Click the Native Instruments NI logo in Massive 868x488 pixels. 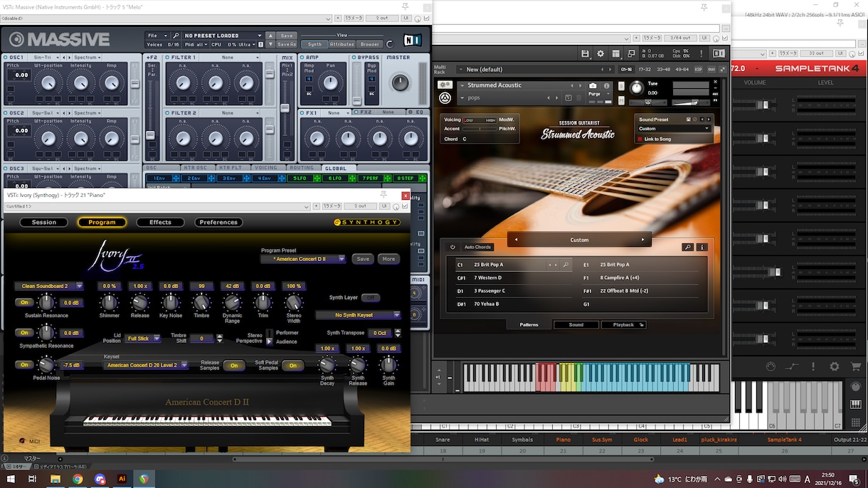[412, 40]
